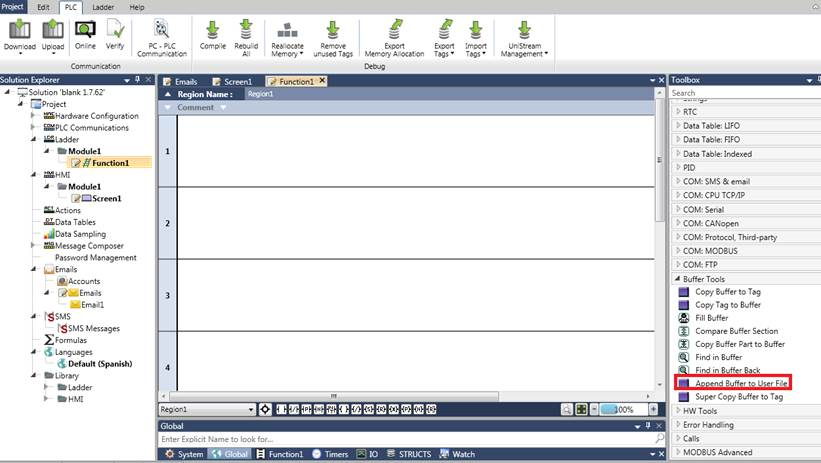Go Online with the PLC
821x463 pixels.
85,35
